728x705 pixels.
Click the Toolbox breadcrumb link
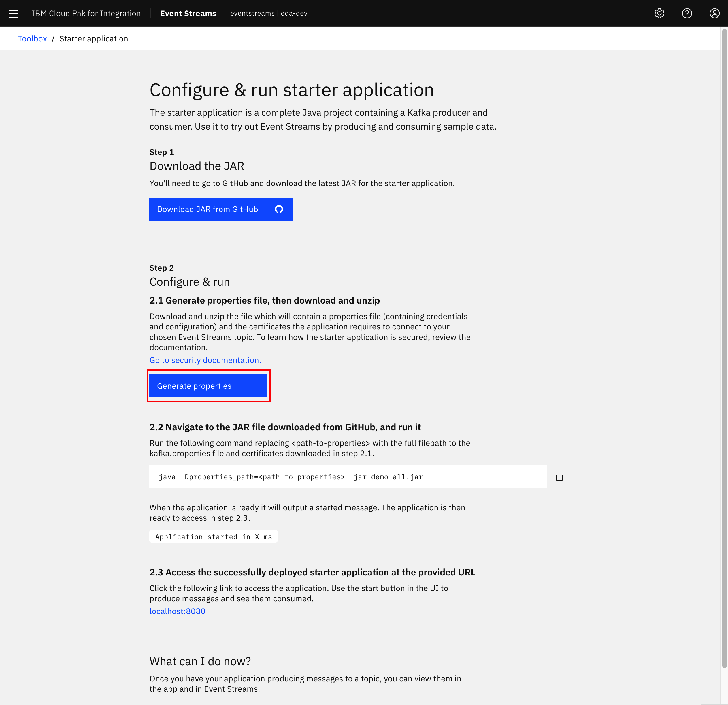click(x=32, y=38)
